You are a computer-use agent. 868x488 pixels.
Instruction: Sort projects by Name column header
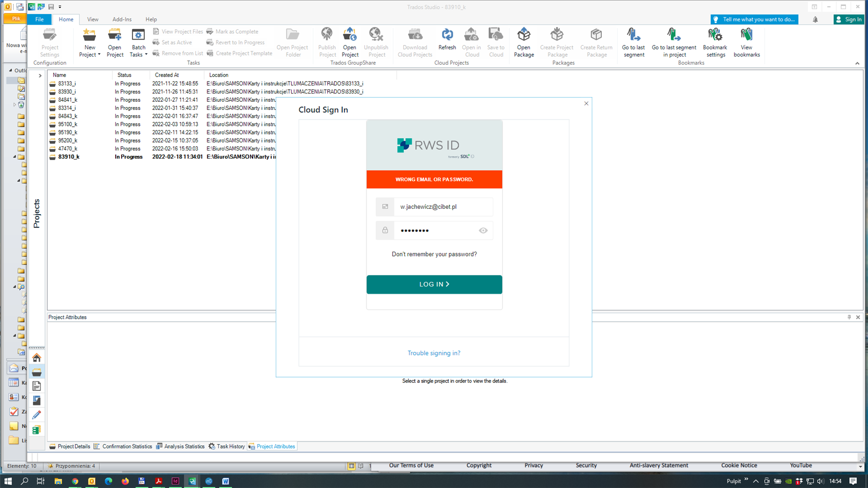coord(80,75)
